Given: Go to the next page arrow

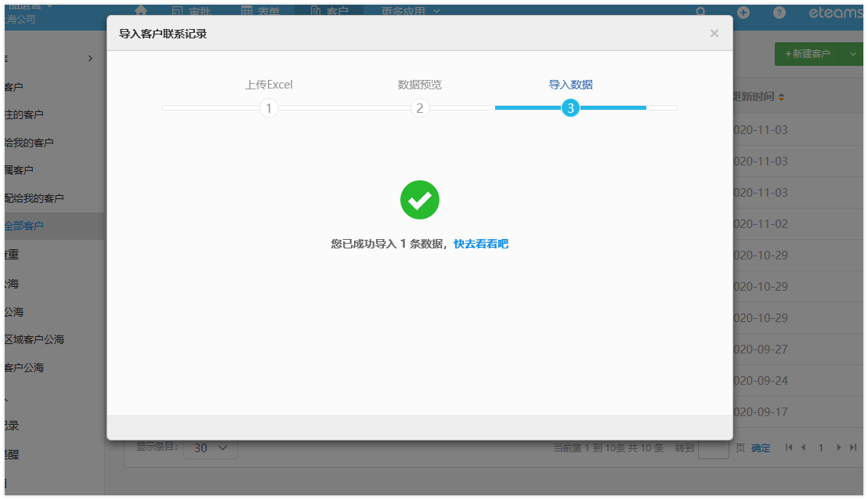Looking at the screenshot, I should click(x=839, y=447).
